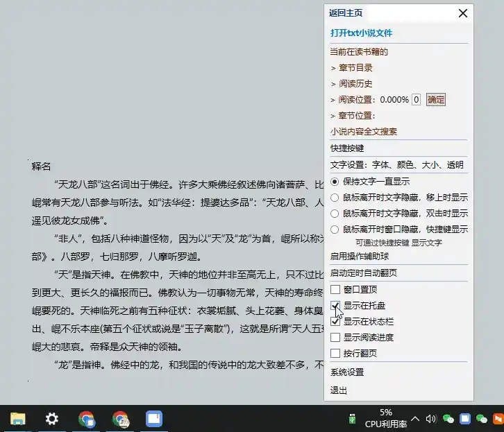Viewport: 504px width, 432px height.
Task: Show hidden tray icons with the chevron
Action: pyautogui.click(x=415, y=419)
